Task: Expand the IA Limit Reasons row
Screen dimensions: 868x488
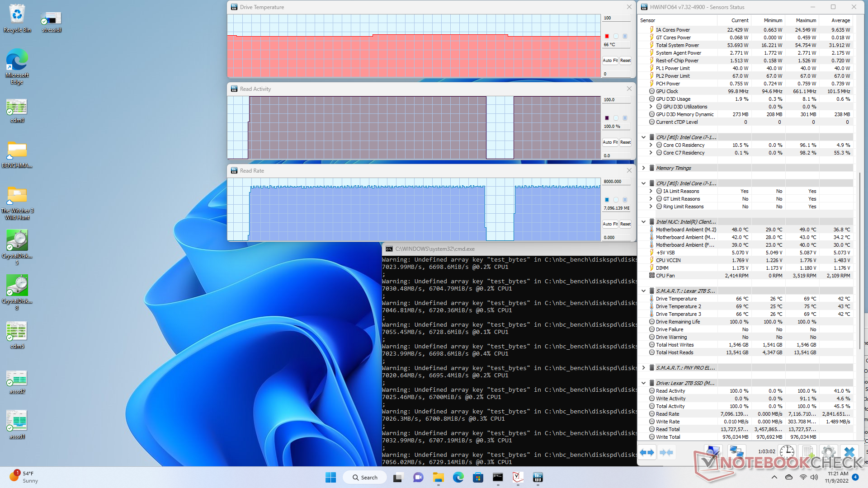Action: click(x=651, y=191)
